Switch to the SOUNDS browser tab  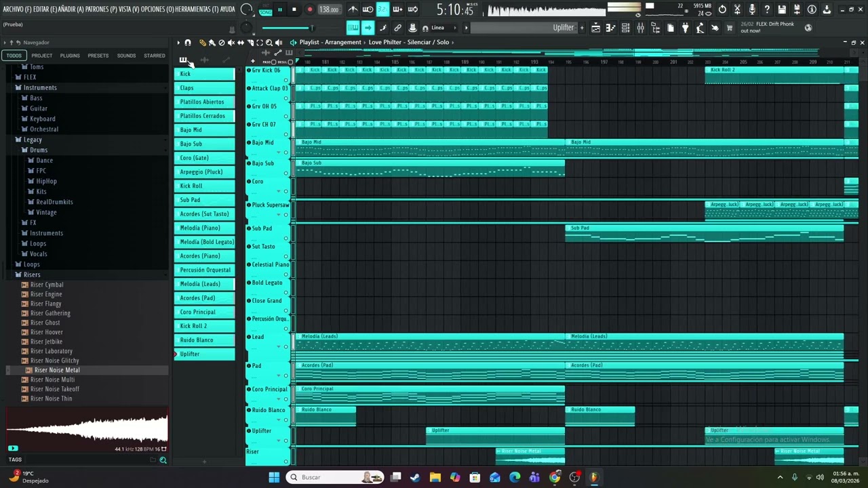[126, 56]
